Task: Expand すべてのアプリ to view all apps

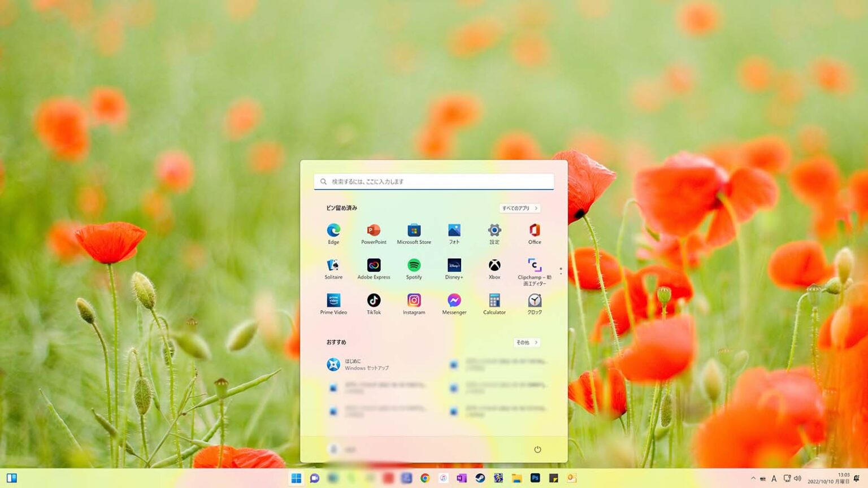Action: (x=519, y=208)
